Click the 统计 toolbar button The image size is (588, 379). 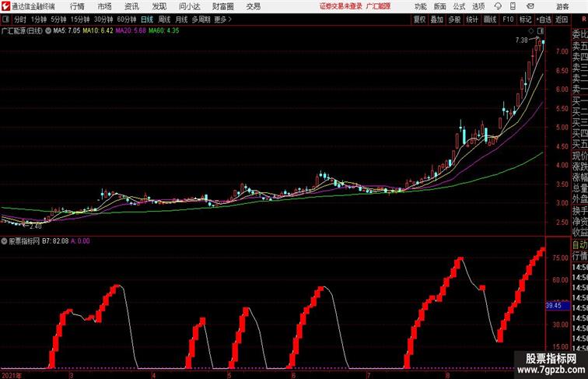[x=472, y=19]
